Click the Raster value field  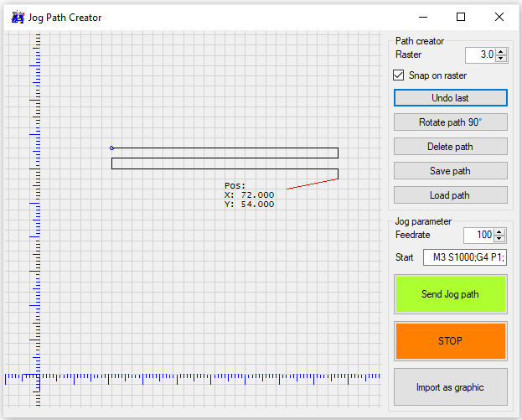480,55
